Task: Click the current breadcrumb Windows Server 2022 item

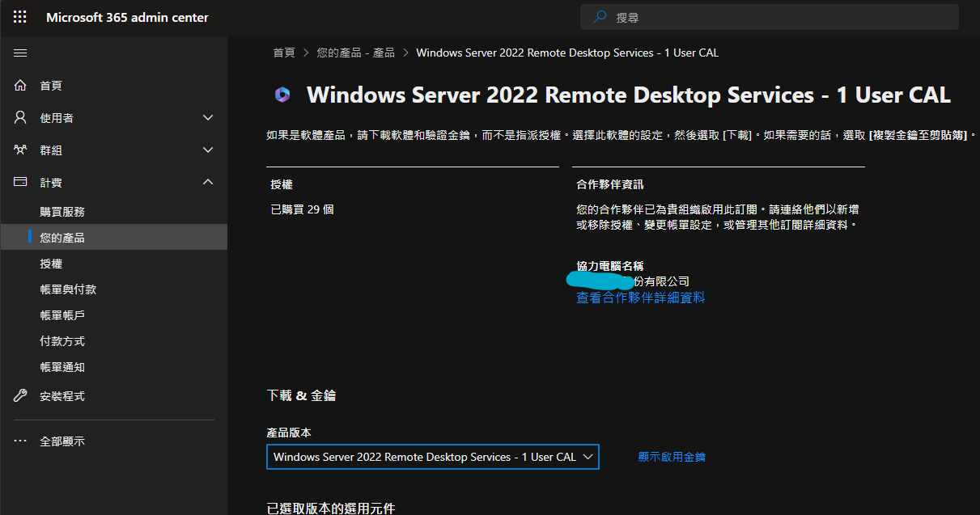Action: coord(567,53)
